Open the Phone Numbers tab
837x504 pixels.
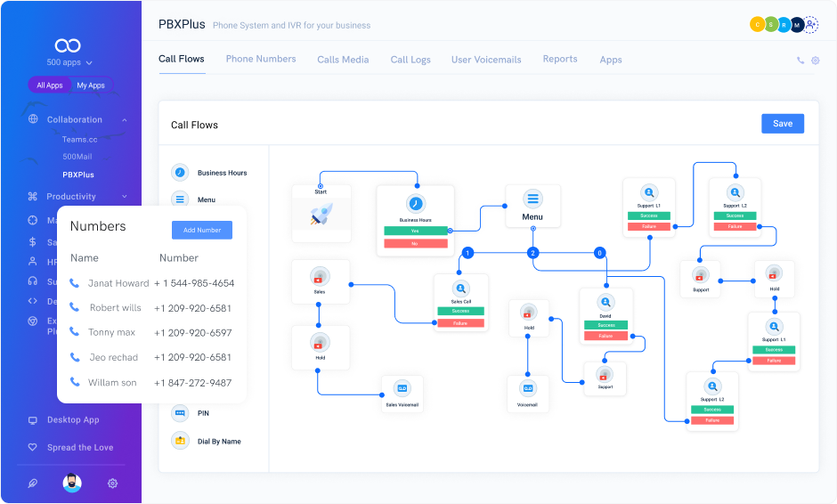click(260, 59)
